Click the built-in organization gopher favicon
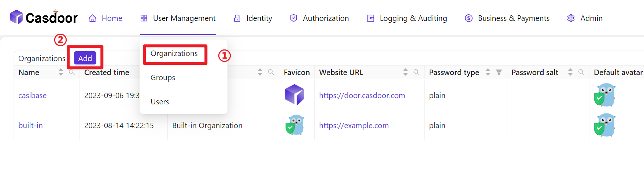Image resolution: width=644 pixels, height=178 pixels. click(295, 125)
